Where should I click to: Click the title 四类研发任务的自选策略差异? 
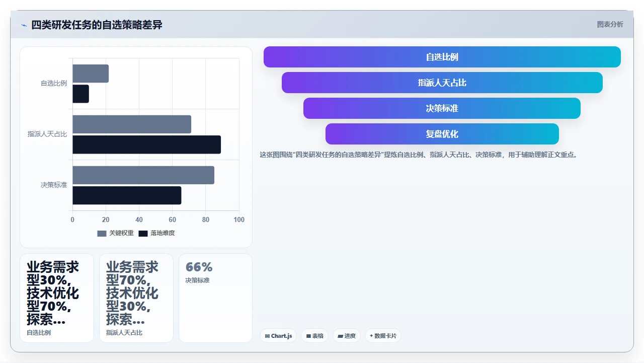97,25
